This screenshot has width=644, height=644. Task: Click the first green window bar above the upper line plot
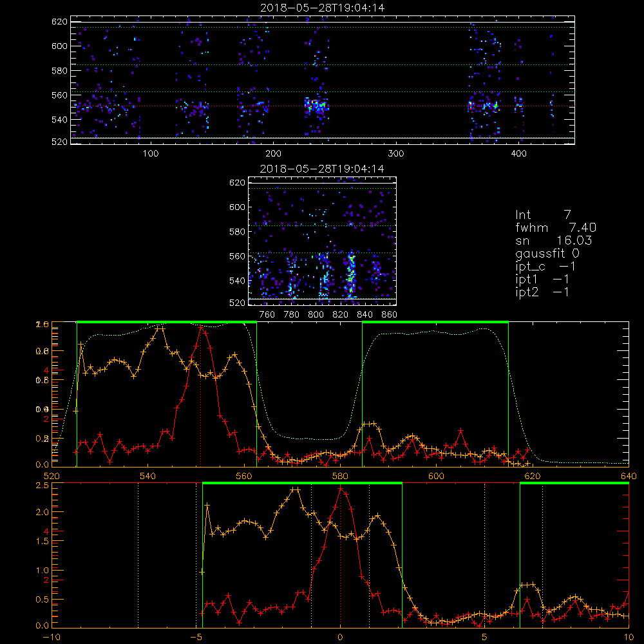pos(167,323)
